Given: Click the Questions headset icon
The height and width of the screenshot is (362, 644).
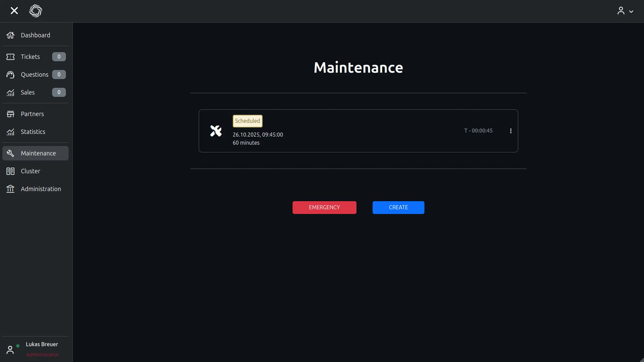Looking at the screenshot, I should point(10,75).
